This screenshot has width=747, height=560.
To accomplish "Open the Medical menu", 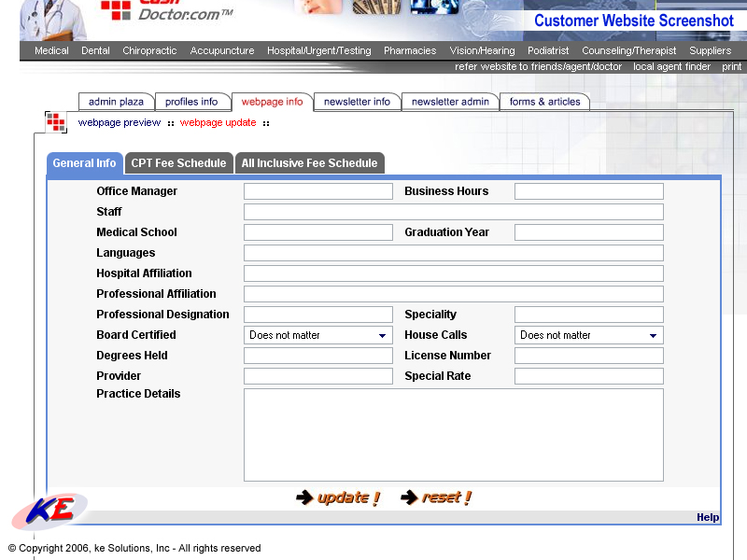I will click(x=51, y=50).
